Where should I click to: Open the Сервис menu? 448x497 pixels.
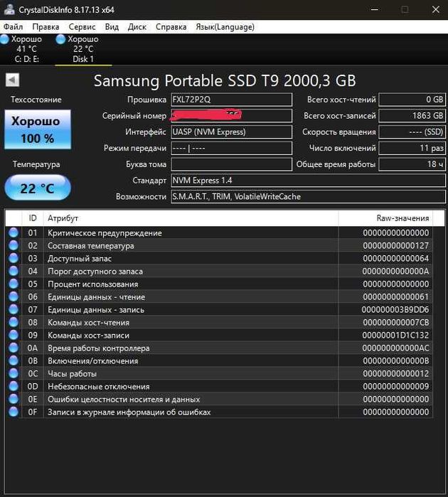[x=82, y=27]
